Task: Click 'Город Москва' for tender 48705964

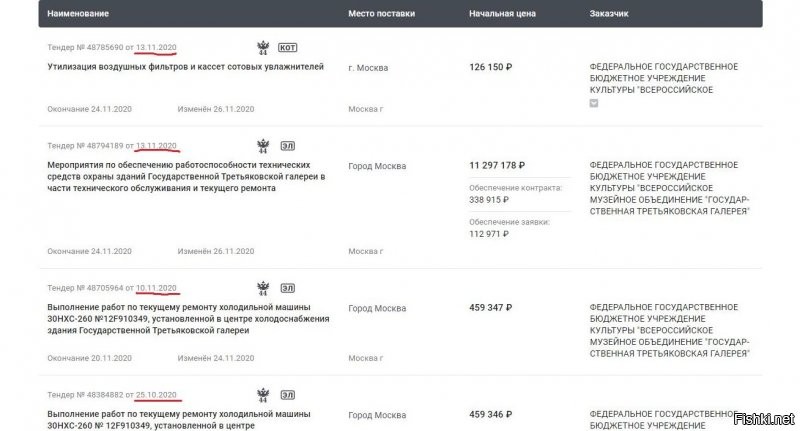Action: tap(377, 309)
